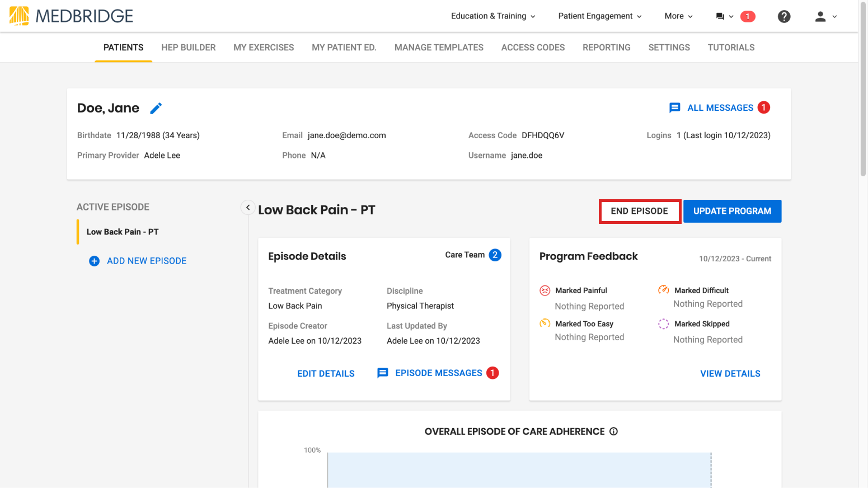Click the Care Team label
Image resolution: width=868 pixels, height=488 pixels.
click(465, 255)
